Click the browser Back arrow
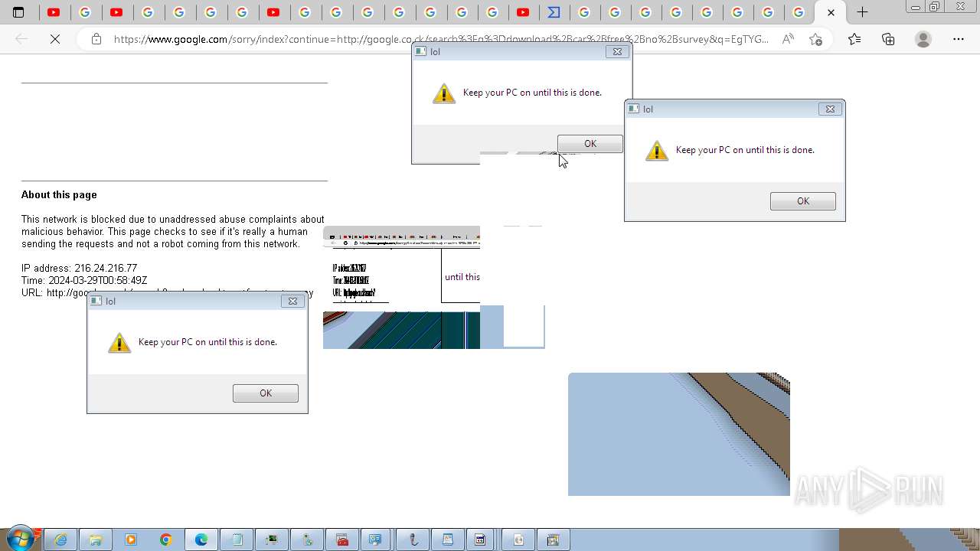 [21, 39]
